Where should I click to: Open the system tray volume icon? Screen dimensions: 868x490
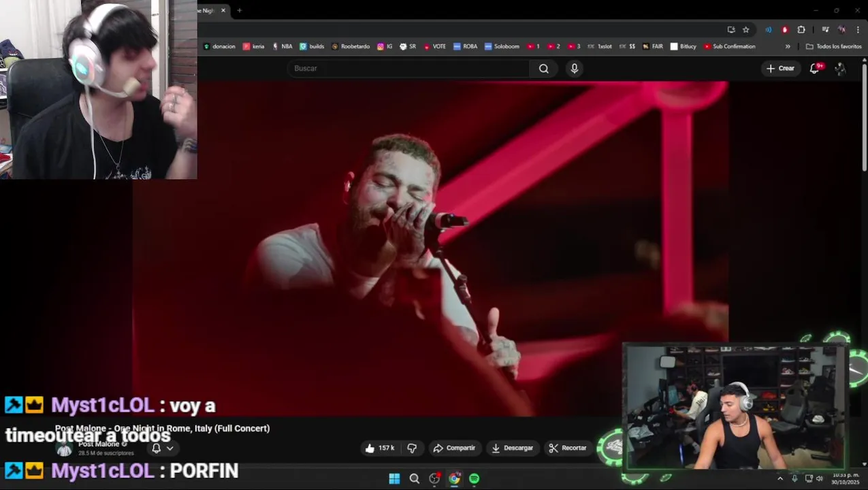point(820,478)
